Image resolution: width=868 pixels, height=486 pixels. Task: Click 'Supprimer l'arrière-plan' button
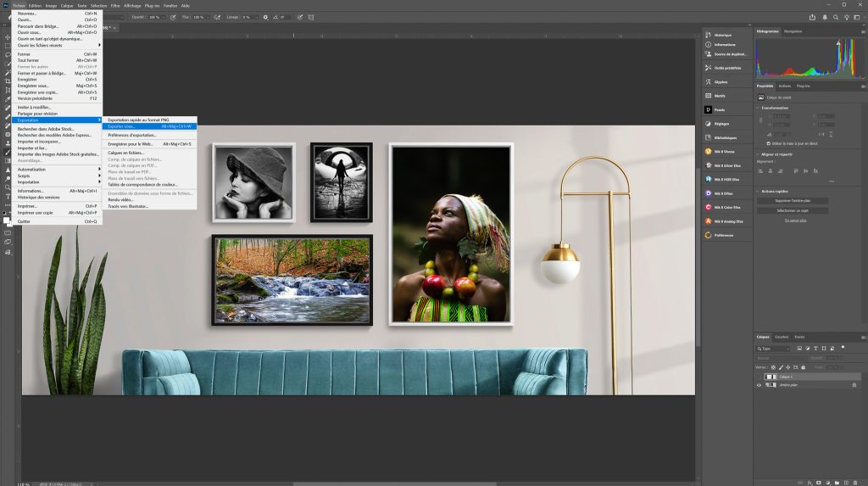(793, 201)
